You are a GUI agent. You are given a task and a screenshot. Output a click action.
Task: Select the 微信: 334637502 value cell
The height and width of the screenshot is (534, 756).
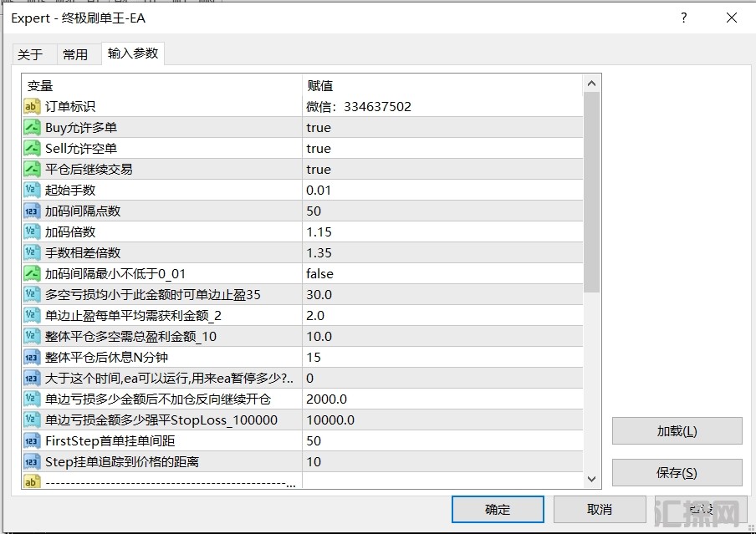click(442, 106)
